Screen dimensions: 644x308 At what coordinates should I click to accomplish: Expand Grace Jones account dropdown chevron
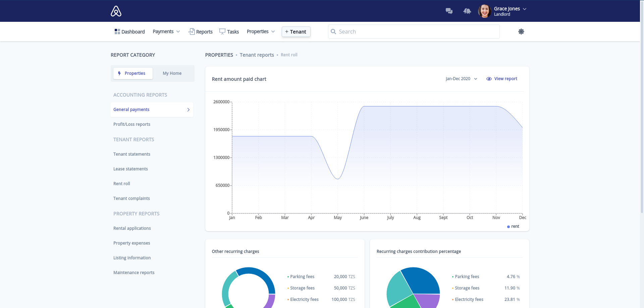click(x=525, y=9)
